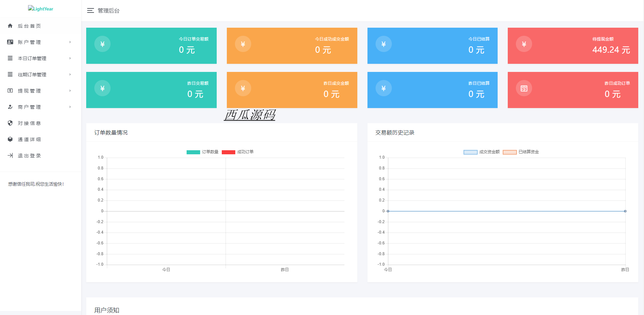Click the user icon beside 商户管理

pyautogui.click(x=10, y=107)
